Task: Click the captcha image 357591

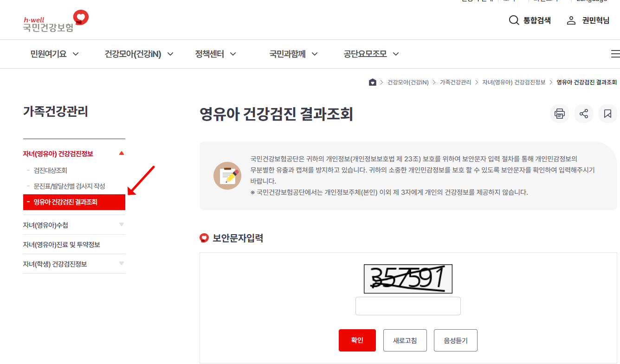Action: coord(408,279)
